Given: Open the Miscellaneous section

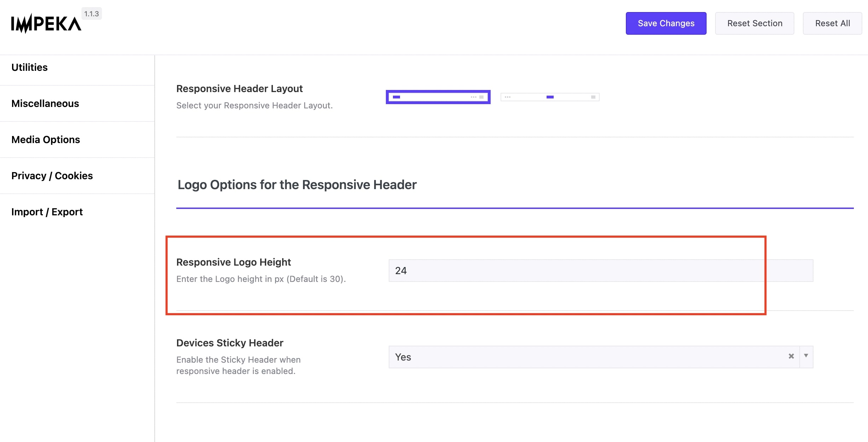Looking at the screenshot, I should pyautogui.click(x=45, y=103).
